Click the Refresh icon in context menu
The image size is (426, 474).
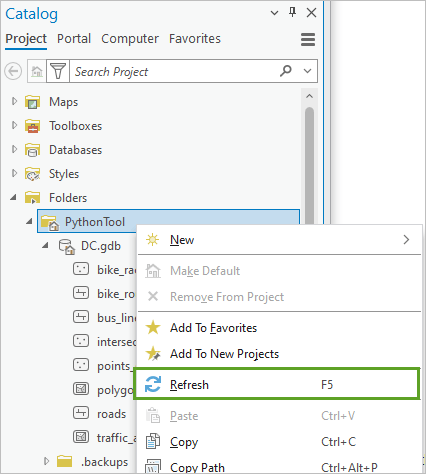tap(153, 384)
